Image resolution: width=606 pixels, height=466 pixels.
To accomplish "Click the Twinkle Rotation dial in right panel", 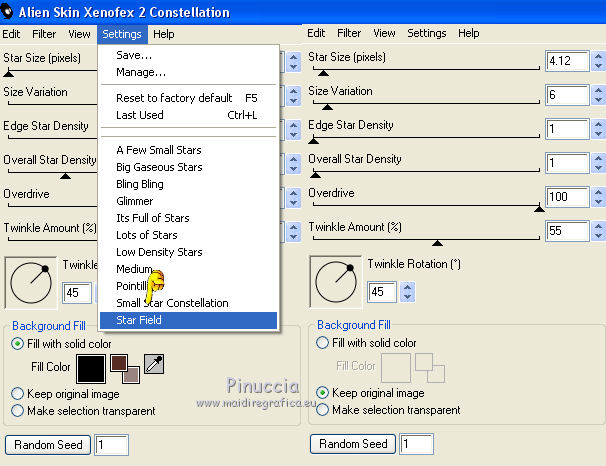I will point(336,282).
